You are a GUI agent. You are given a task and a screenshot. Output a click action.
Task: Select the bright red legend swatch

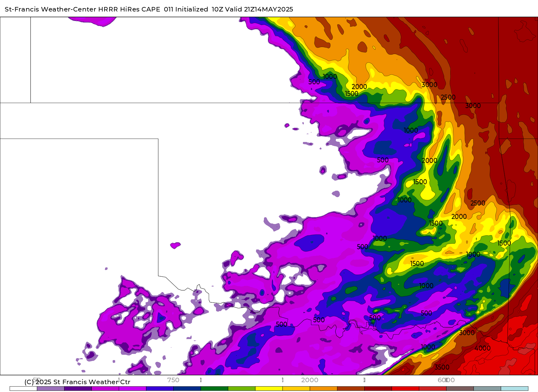tap(405, 388)
